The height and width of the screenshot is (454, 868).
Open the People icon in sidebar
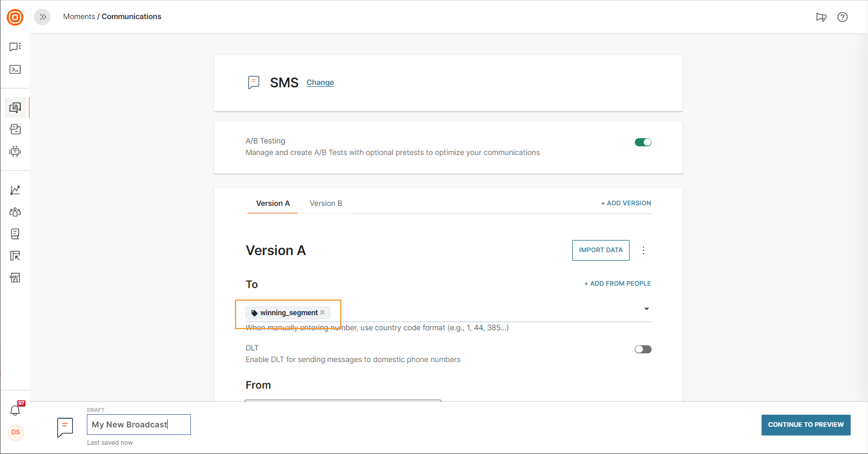[x=15, y=212]
